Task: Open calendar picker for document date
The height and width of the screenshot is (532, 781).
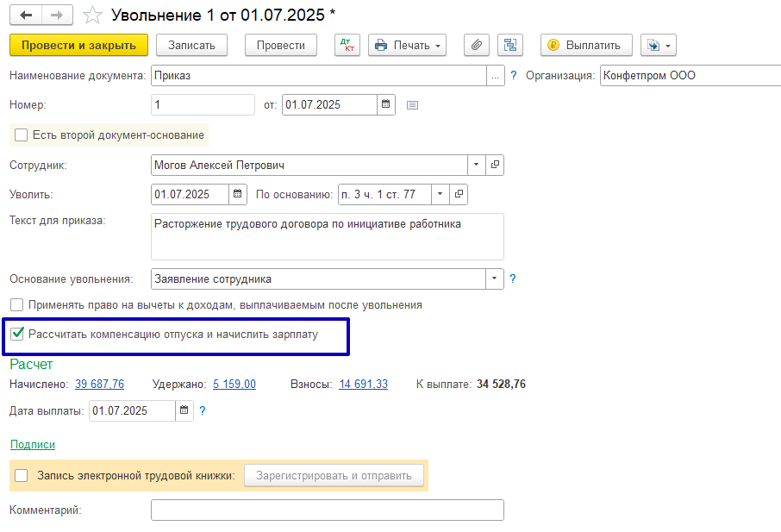Action: pos(387,105)
